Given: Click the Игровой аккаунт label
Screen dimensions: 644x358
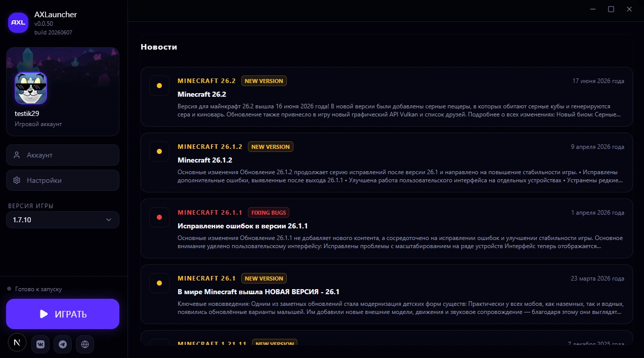Looking at the screenshot, I should [38, 124].
